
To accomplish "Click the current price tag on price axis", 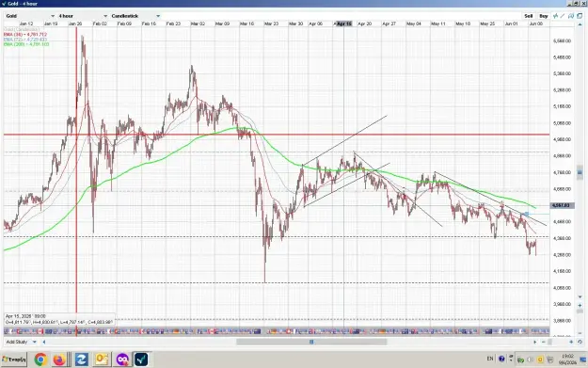I will pyautogui.click(x=561, y=205).
